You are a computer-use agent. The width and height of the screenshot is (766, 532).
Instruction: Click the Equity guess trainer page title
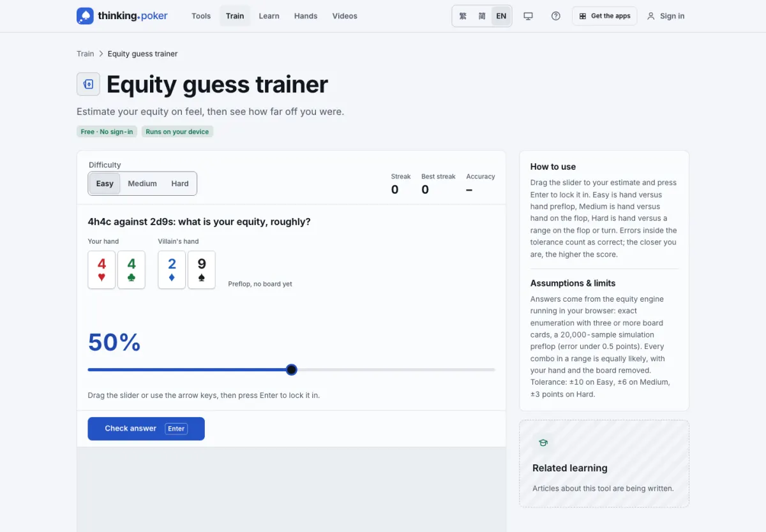click(x=217, y=84)
